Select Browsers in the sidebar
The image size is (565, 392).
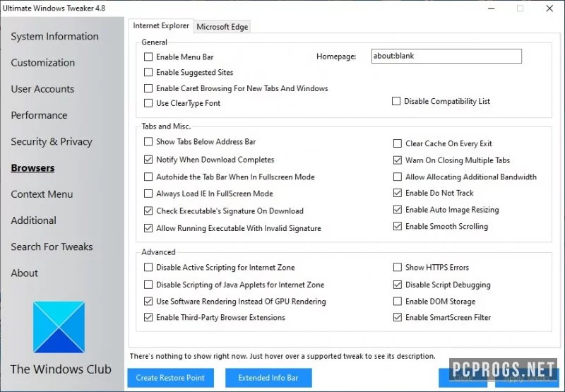32,168
